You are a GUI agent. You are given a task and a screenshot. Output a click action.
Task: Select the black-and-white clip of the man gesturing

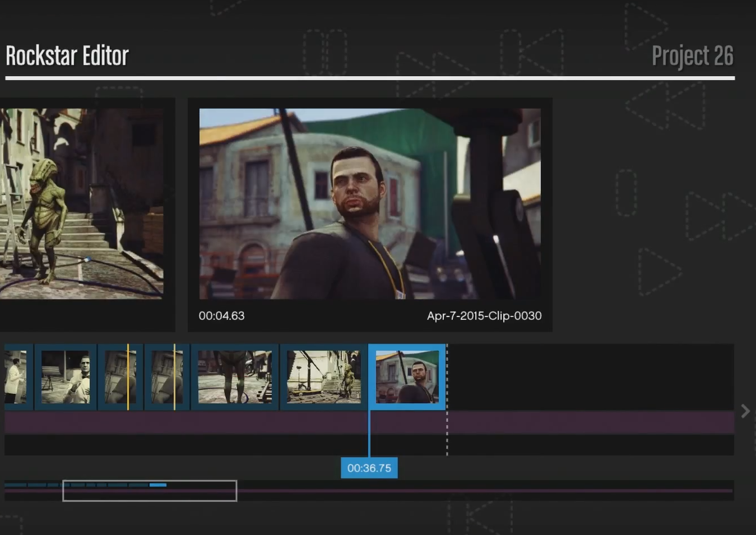(x=66, y=376)
